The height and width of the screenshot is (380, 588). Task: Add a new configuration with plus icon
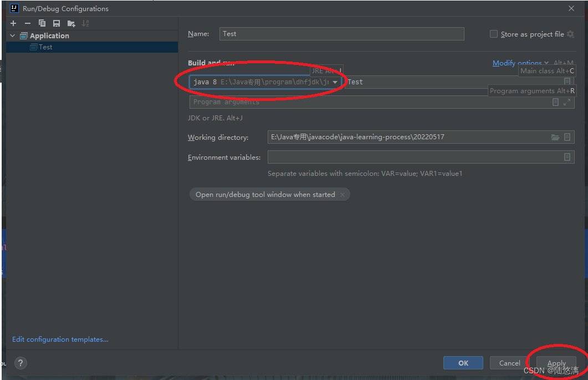[x=13, y=23]
